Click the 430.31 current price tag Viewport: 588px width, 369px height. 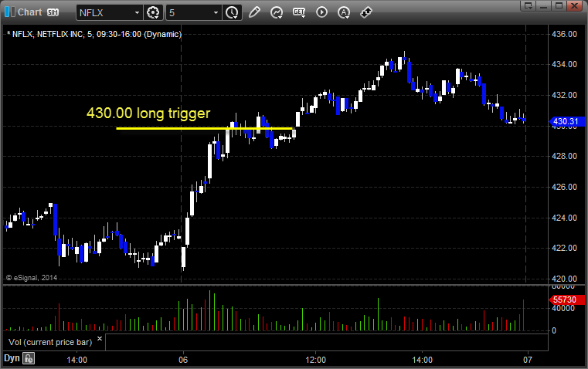pos(566,121)
